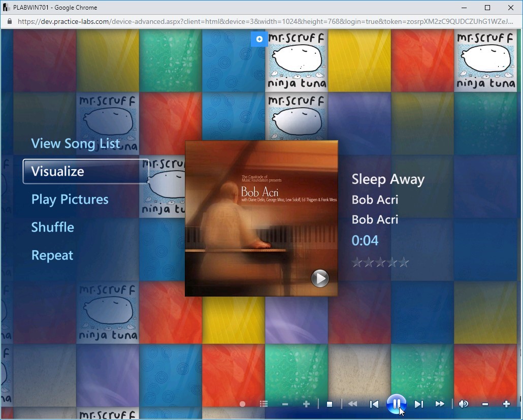This screenshot has height=420, width=523.
Task: Open View Song List
Action: (75, 143)
